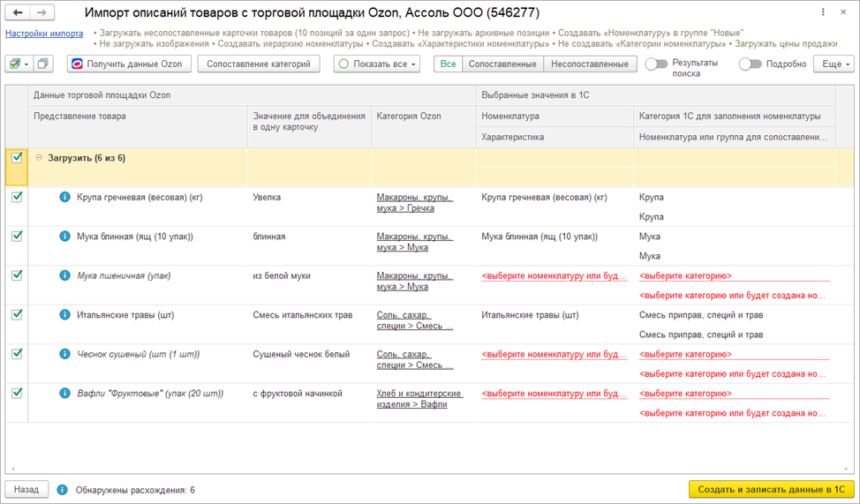Enable the Подробно toggle switch

click(750, 64)
